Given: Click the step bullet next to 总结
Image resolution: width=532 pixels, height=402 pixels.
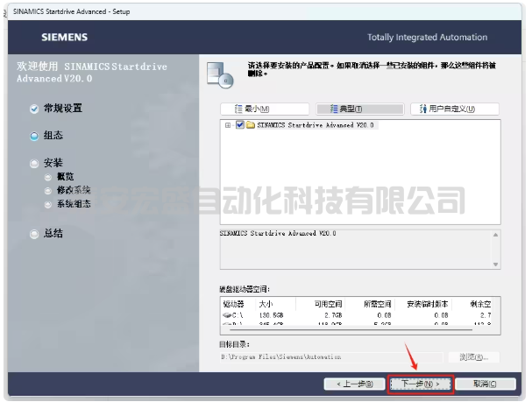Looking at the screenshot, I should [34, 234].
